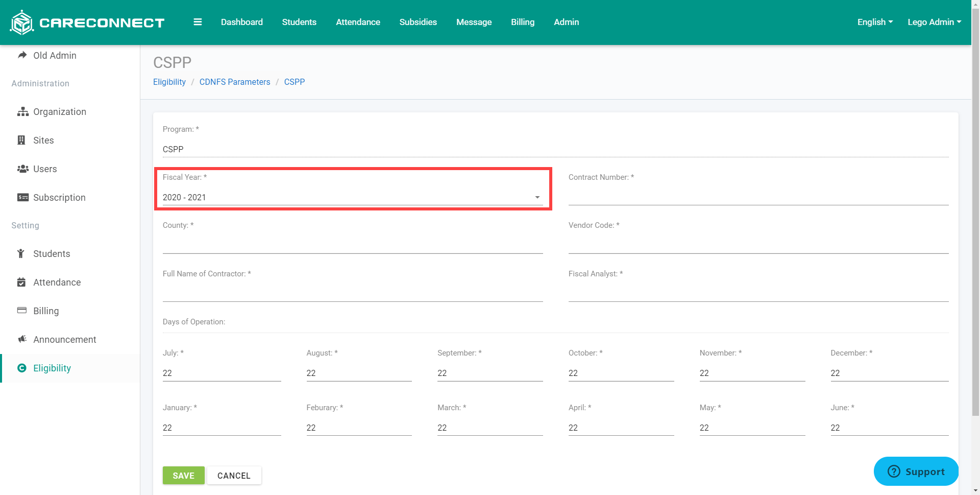Click the green SAVE button

pos(184,475)
